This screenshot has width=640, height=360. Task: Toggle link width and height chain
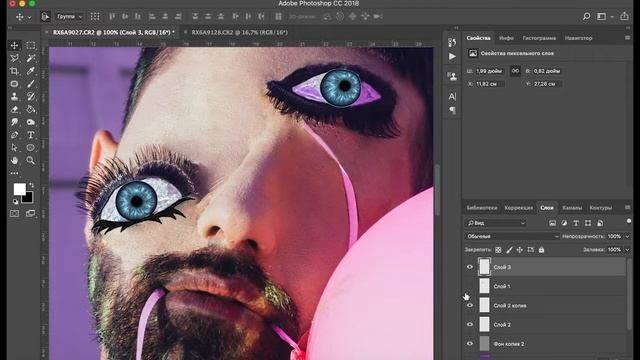[x=515, y=71]
